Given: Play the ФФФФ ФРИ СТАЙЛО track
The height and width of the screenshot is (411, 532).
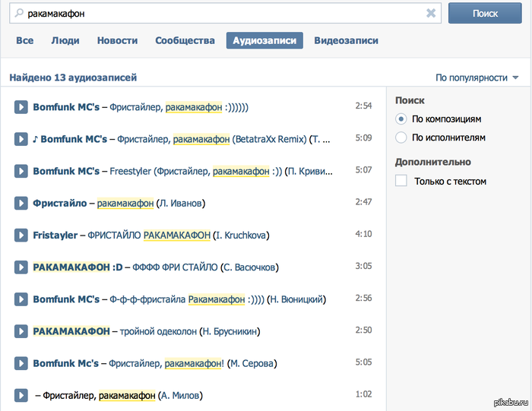Looking at the screenshot, I should [x=21, y=267].
